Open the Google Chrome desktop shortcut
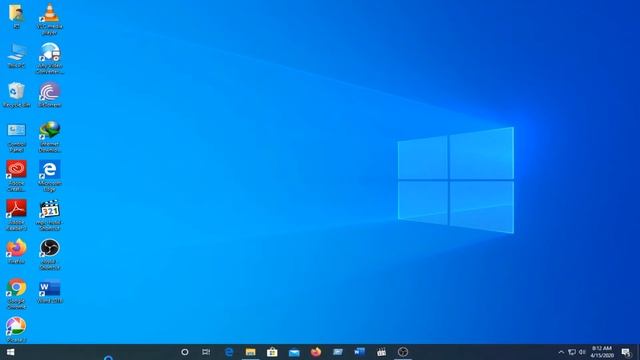The height and width of the screenshot is (360, 640). [16, 293]
